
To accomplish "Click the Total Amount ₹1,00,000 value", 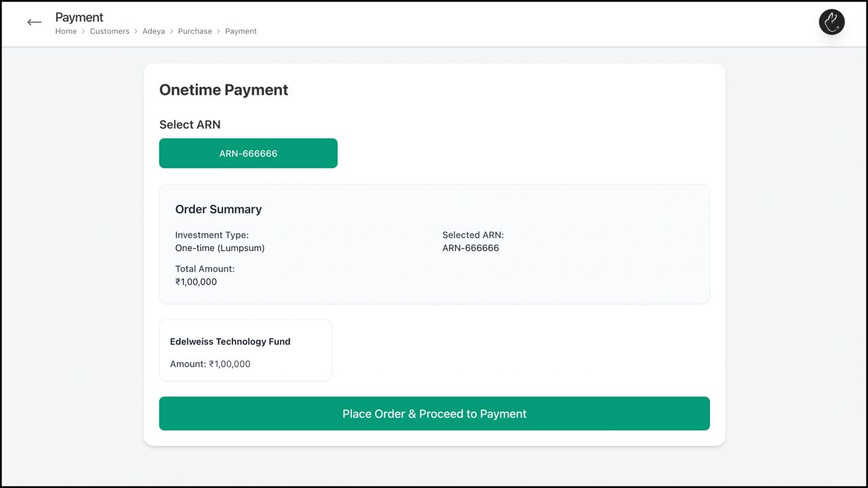I will coord(196,282).
